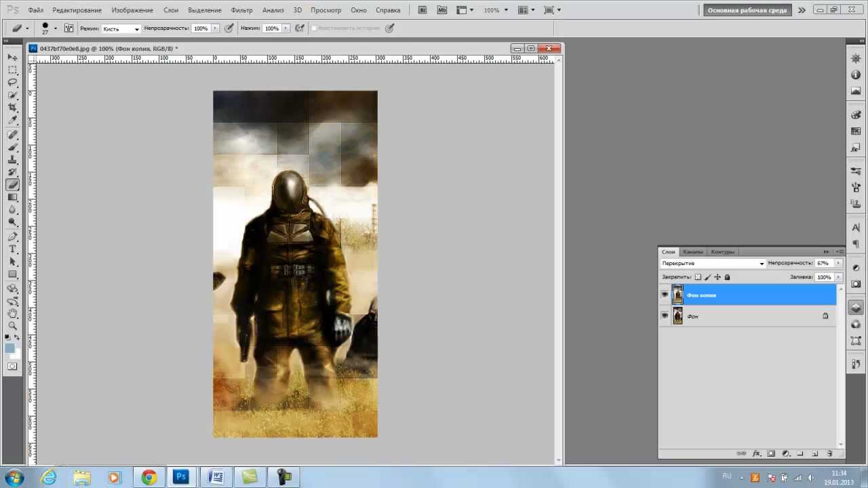Switch to the Контуры tab
868x488 pixels.
pyautogui.click(x=723, y=252)
